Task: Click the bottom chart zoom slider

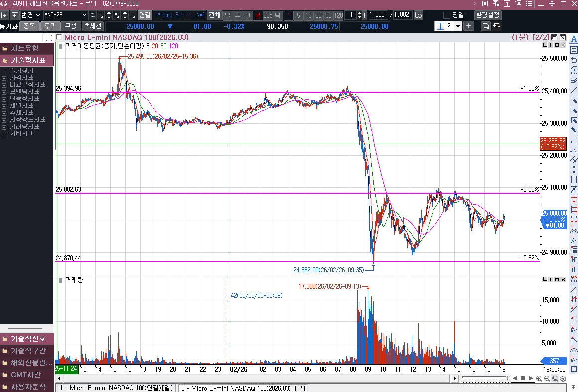Action: pos(484,379)
